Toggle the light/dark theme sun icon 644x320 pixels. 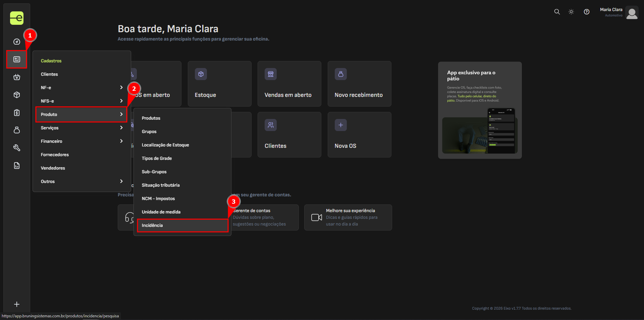click(571, 12)
